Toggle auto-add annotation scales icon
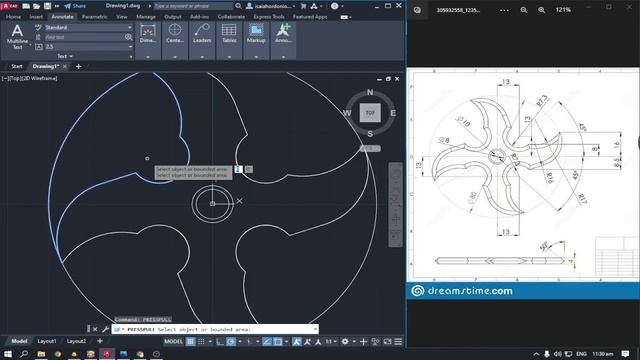 click(x=307, y=342)
